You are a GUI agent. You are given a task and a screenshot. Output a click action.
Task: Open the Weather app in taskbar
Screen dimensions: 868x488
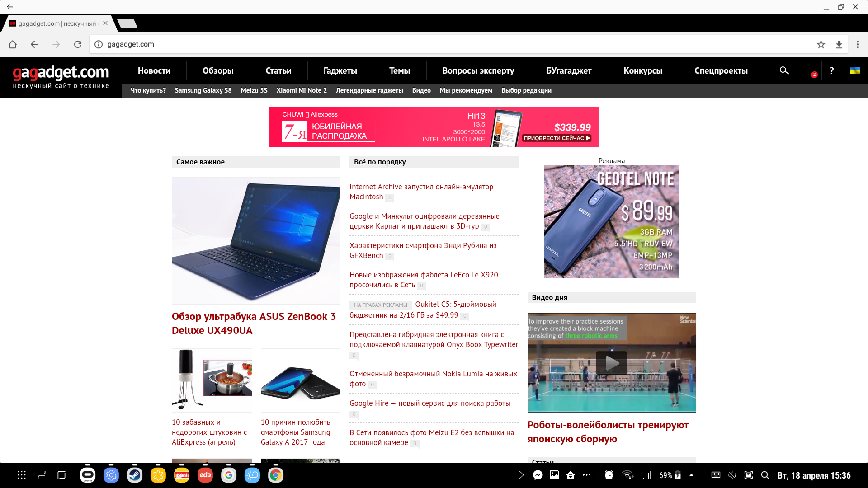click(252, 475)
